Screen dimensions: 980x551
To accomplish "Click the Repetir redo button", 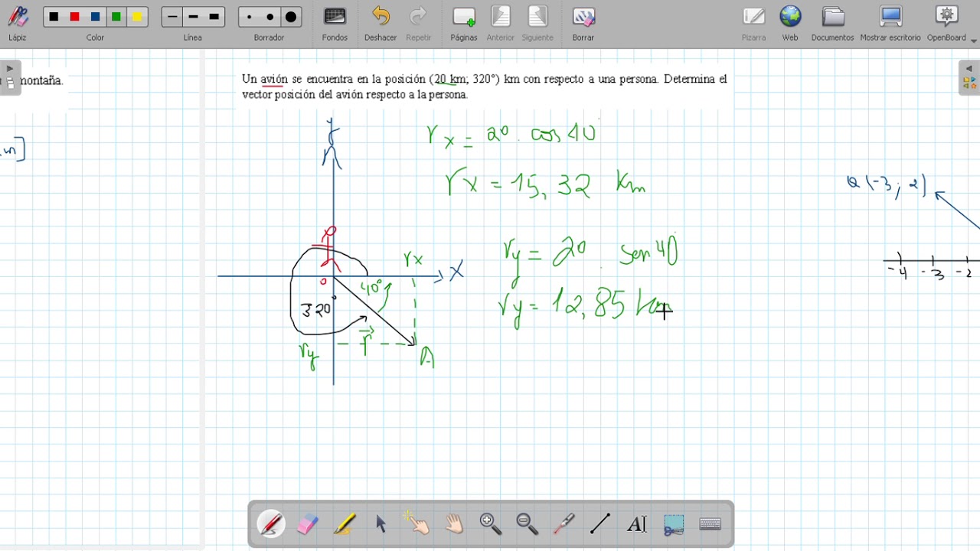I will pyautogui.click(x=418, y=23).
